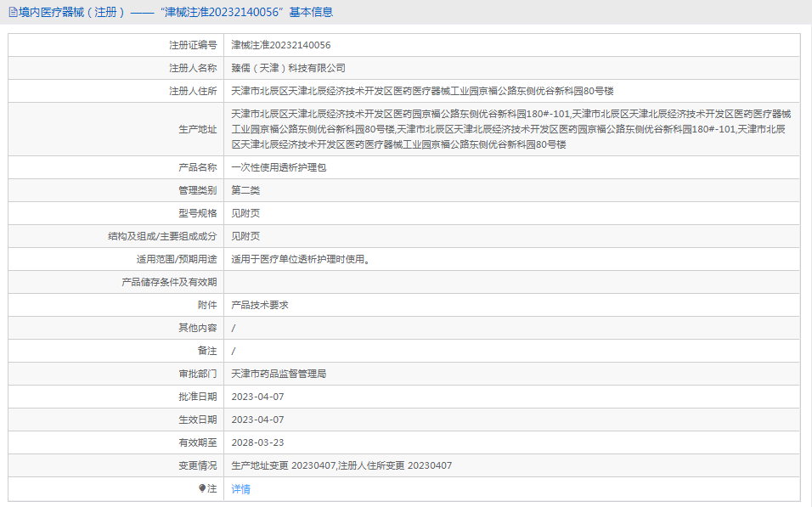
Task: Select registration number value 津械注准20232140056
Action: pyautogui.click(x=280, y=45)
